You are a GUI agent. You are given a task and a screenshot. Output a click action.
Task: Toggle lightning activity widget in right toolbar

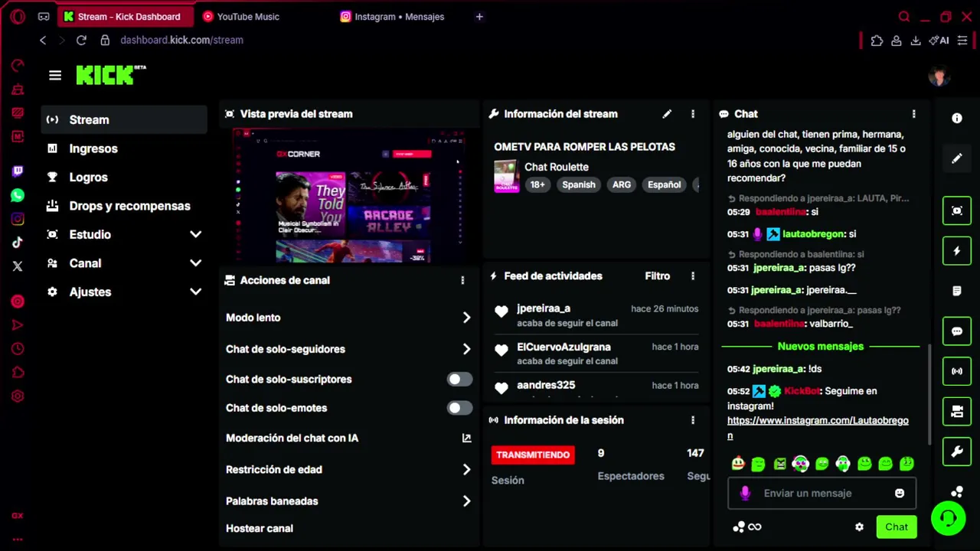click(x=957, y=251)
